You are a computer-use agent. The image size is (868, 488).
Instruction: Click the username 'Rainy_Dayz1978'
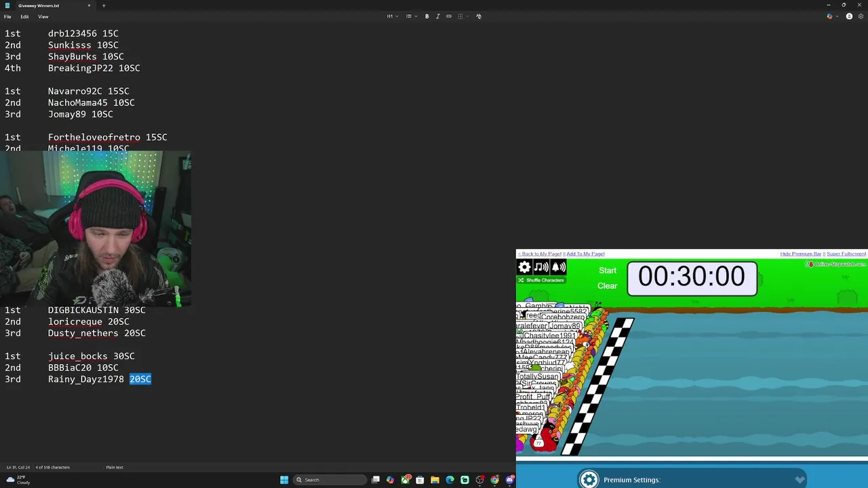[x=86, y=379]
